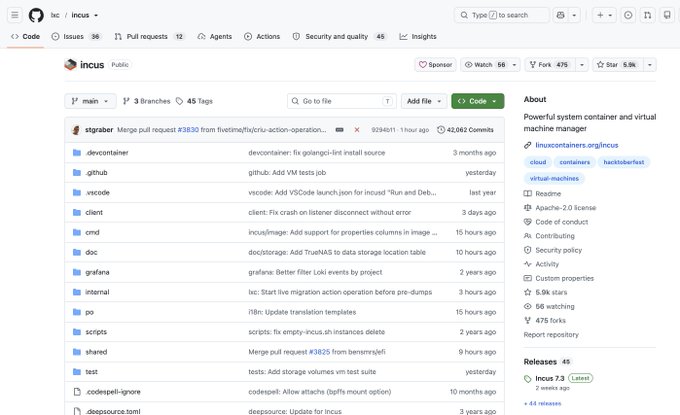Click the cloud topic tag
This screenshot has height=415, width=680.
coord(538,162)
